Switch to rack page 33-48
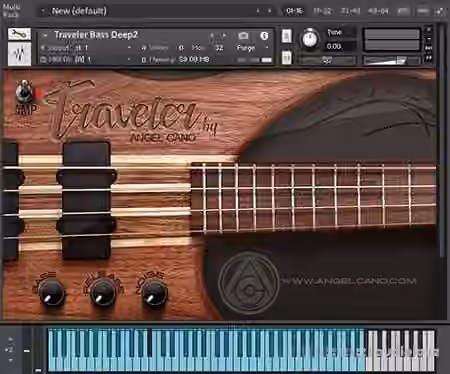This screenshot has width=450, height=374. pyautogui.click(x=350, y=11)
